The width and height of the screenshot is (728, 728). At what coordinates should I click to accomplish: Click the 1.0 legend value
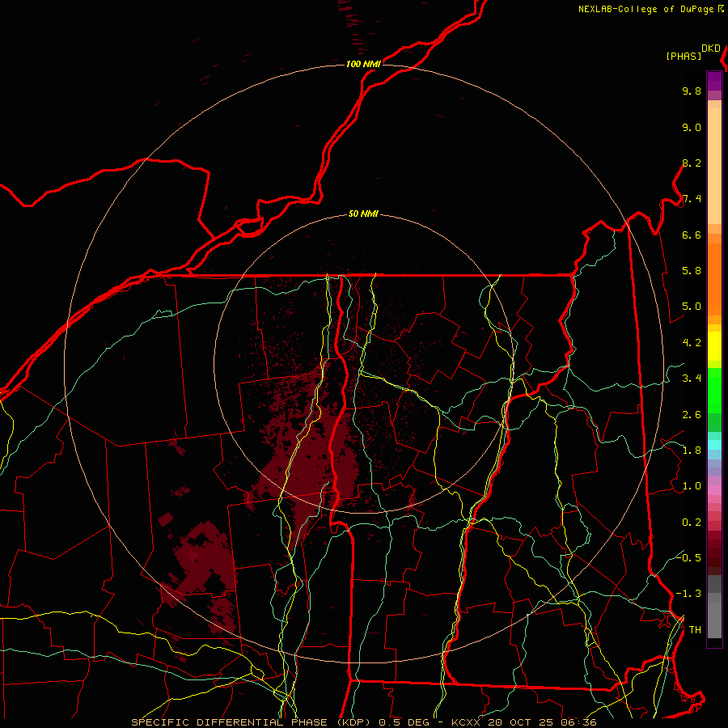[x=692, y=487]
